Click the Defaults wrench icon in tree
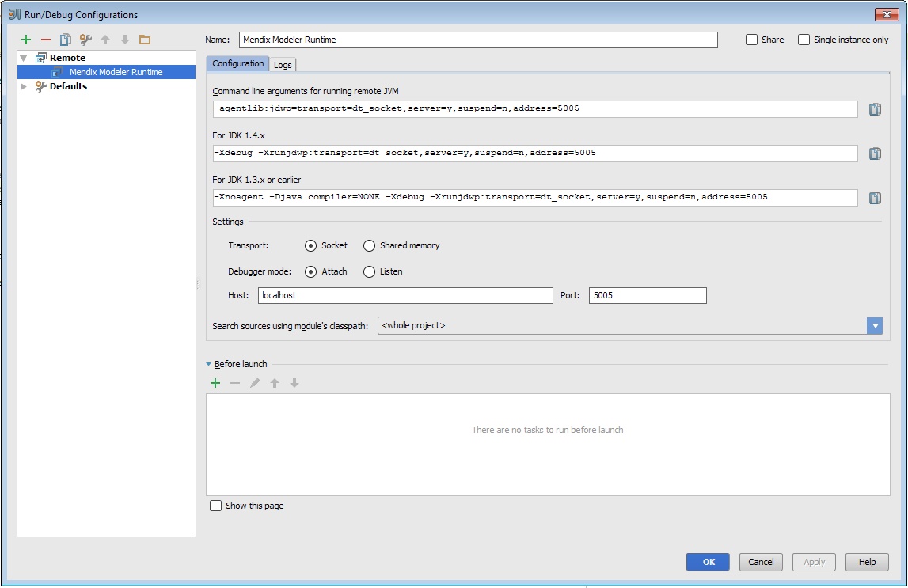Viewport: 908px width, 588px height. tap(40, 86)
